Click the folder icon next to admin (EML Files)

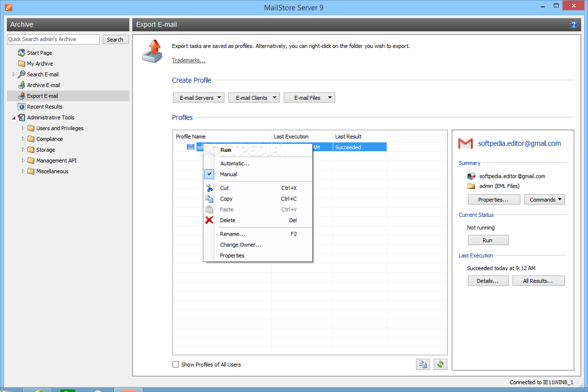click(x=471, y=186)
